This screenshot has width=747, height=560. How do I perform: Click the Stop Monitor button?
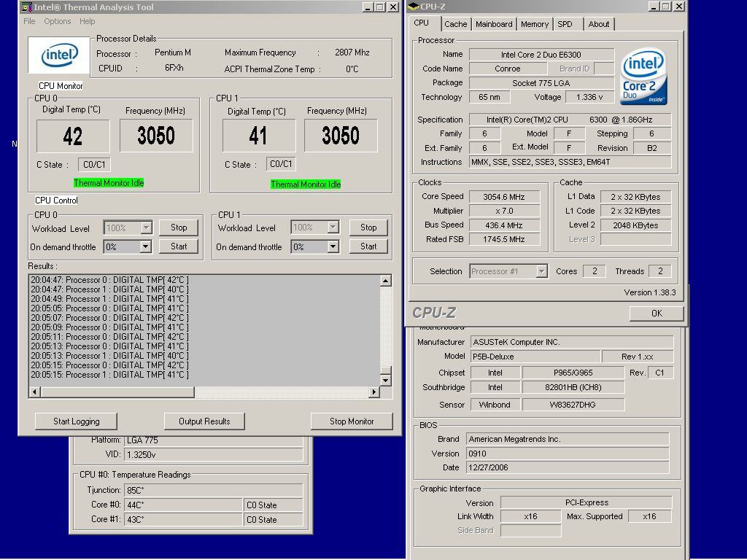(352, 421)
